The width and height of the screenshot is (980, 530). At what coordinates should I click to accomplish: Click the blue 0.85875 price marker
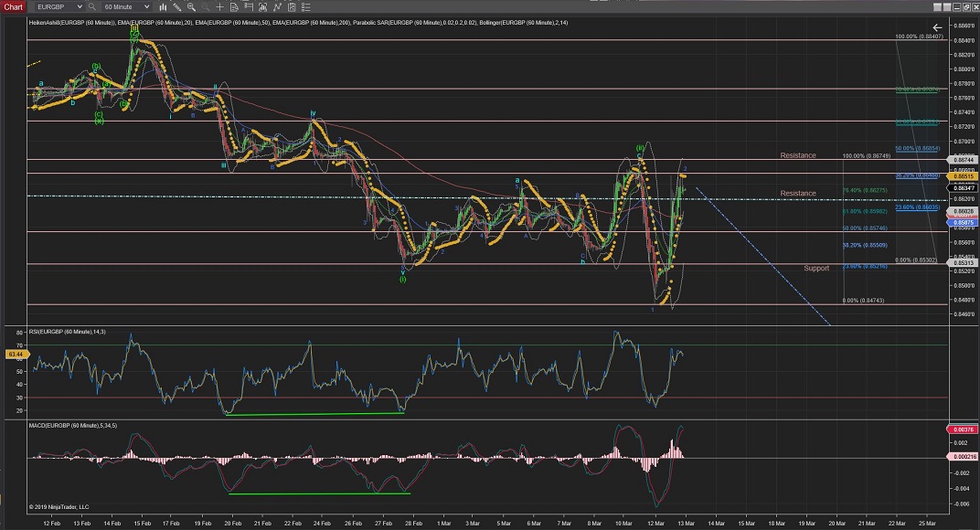coord(964,222)
